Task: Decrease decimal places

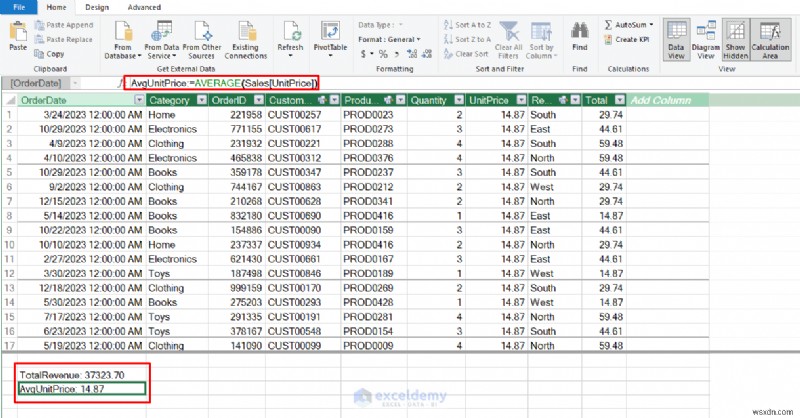Action: coord(427,54)
